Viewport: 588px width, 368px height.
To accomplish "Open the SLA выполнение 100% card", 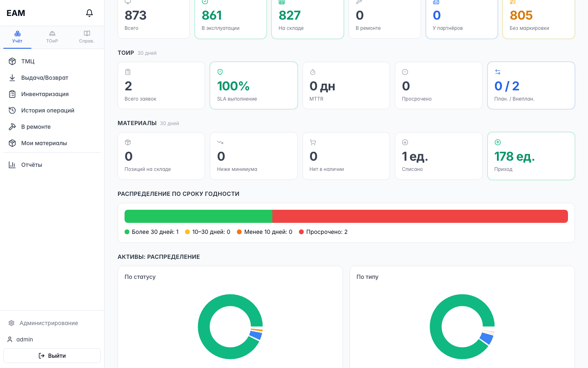I will (254, 85).
